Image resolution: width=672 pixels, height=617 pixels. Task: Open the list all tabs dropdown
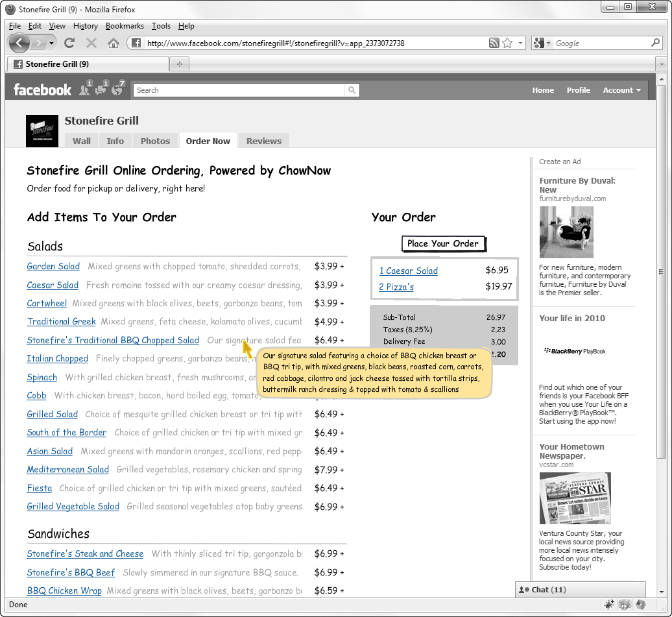tap(661, 64)
